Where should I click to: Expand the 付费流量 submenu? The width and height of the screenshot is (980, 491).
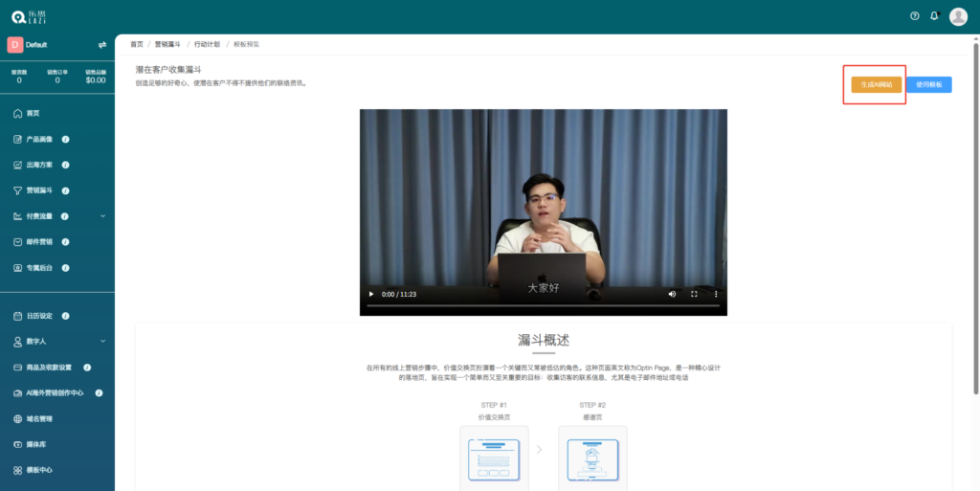pyautogui.click(x=102, y=216)
